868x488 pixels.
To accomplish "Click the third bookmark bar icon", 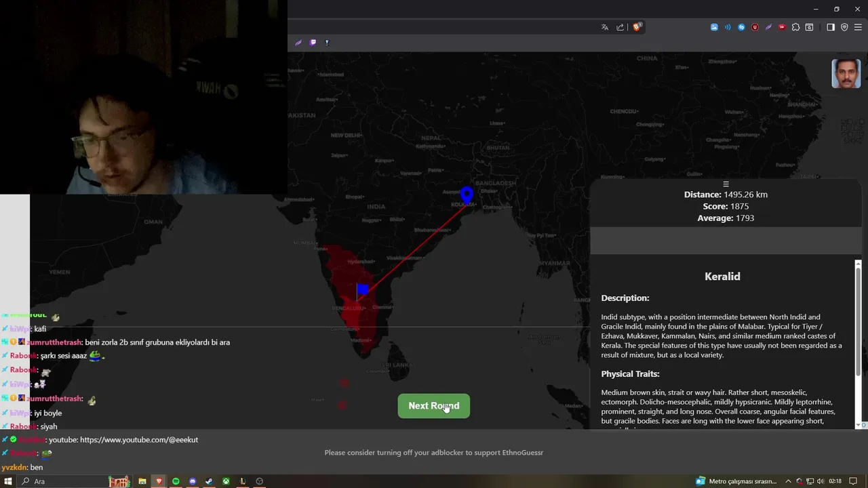I will click(327, 42).
